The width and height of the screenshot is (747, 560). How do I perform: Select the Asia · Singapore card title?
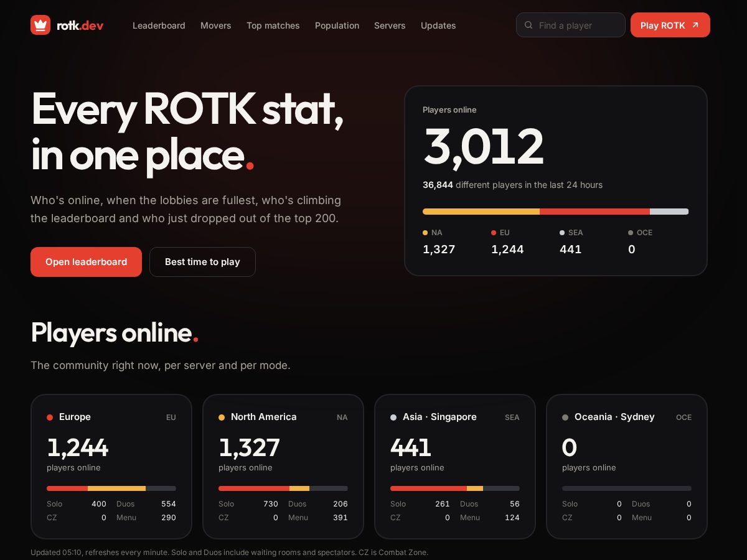pyautogui.click(x=439, y=417)
